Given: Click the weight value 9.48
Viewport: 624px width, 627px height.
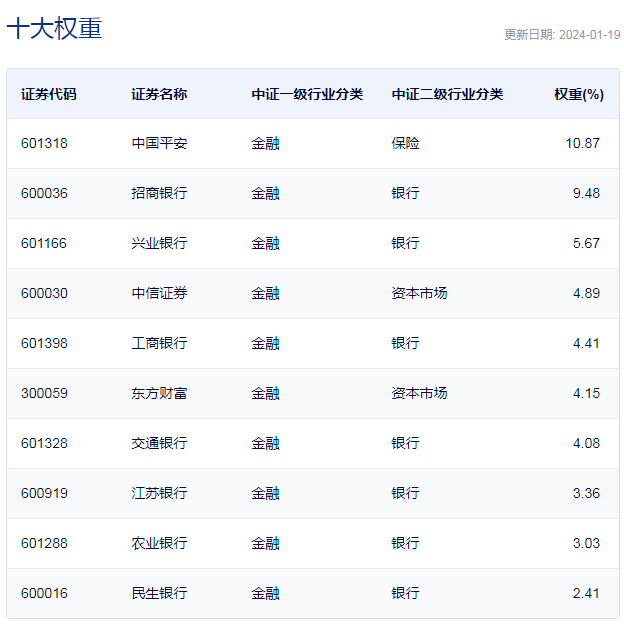Looking at the screenshot, I should coord(586,193).
